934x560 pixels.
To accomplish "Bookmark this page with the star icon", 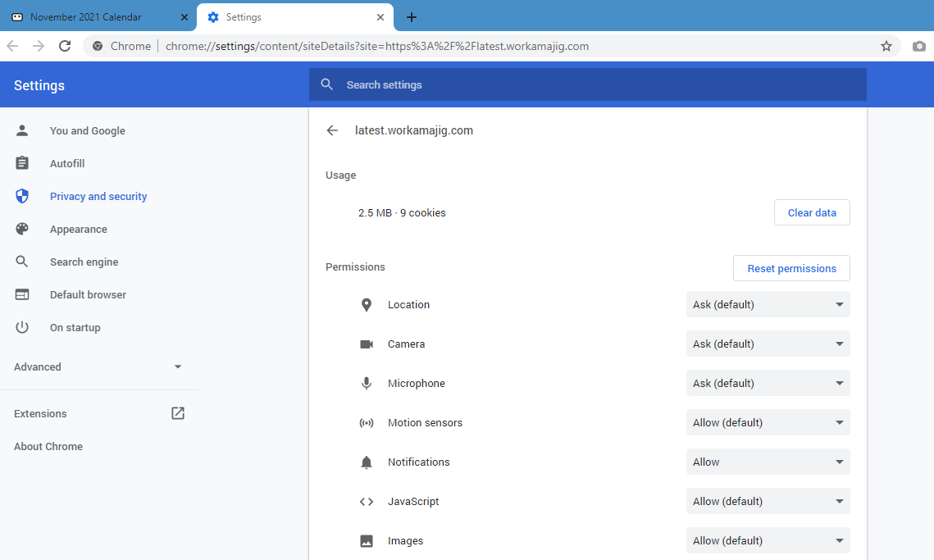I will pos(886,46).
